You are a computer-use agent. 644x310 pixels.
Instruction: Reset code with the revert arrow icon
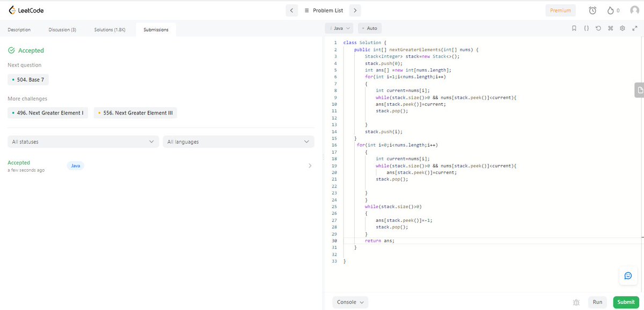point(598,28)
